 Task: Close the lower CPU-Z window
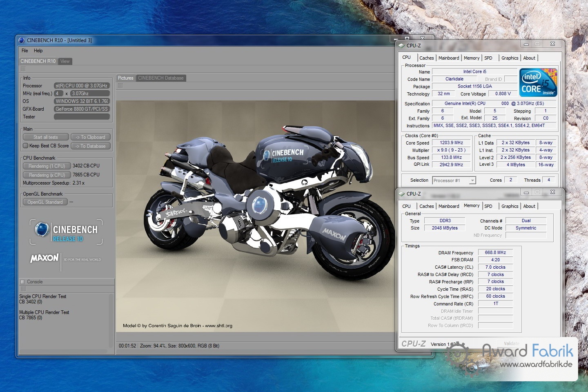pyautogui.click(x=552, y=192)
